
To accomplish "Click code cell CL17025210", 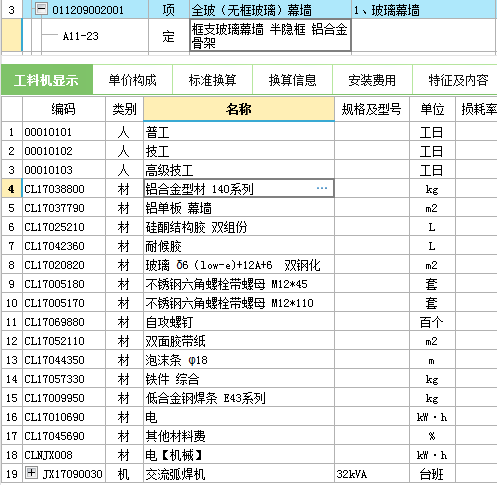I will click(x=64, y=227).
